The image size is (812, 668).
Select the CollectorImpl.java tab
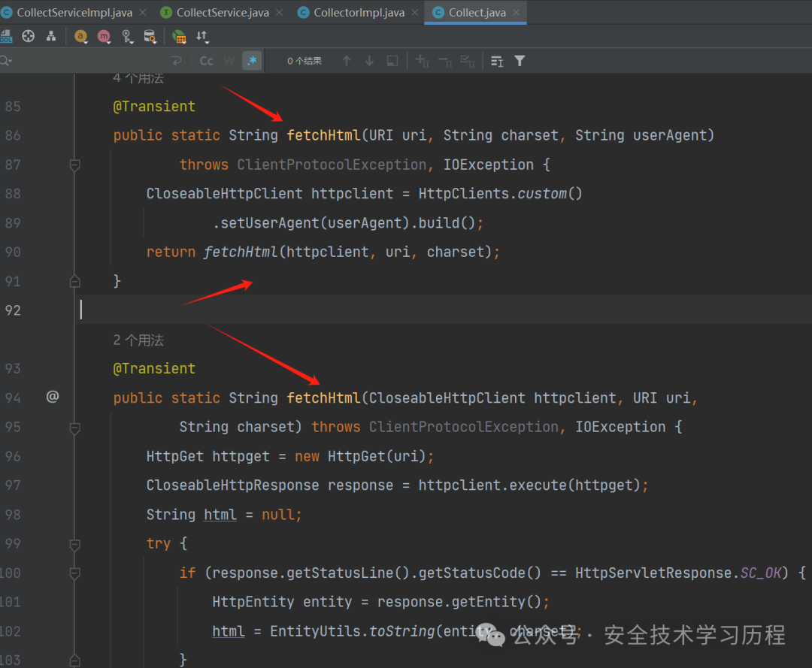[x=359, y=13]
